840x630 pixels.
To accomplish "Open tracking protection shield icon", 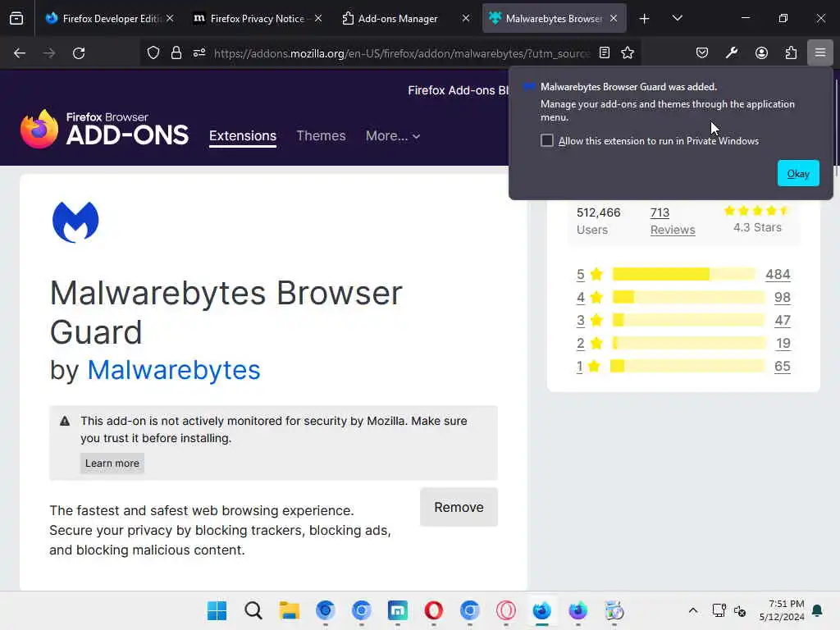I will (x=153, y=53).
